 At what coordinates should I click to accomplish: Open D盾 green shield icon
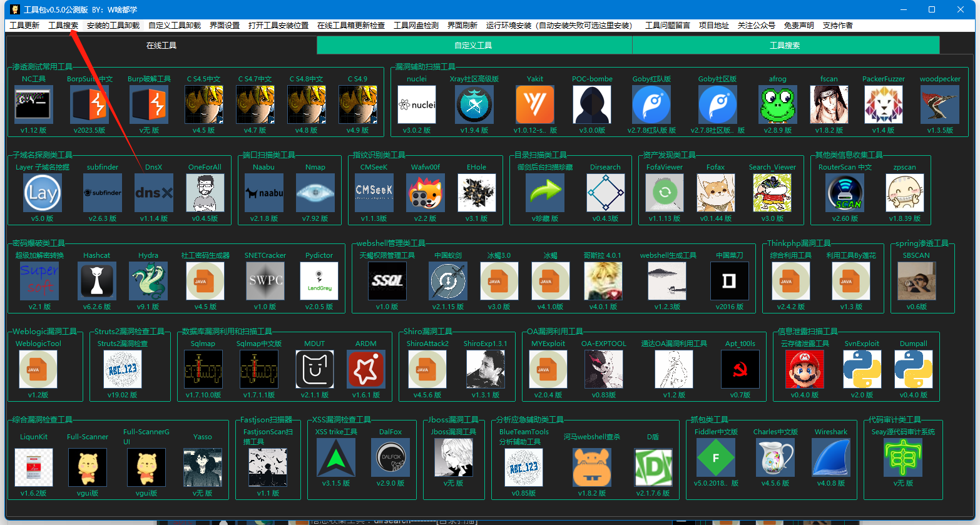click(653, 467)
